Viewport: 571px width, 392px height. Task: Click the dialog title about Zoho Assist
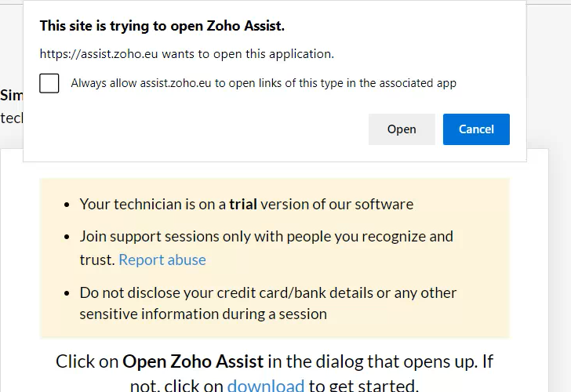click(162, 26)
